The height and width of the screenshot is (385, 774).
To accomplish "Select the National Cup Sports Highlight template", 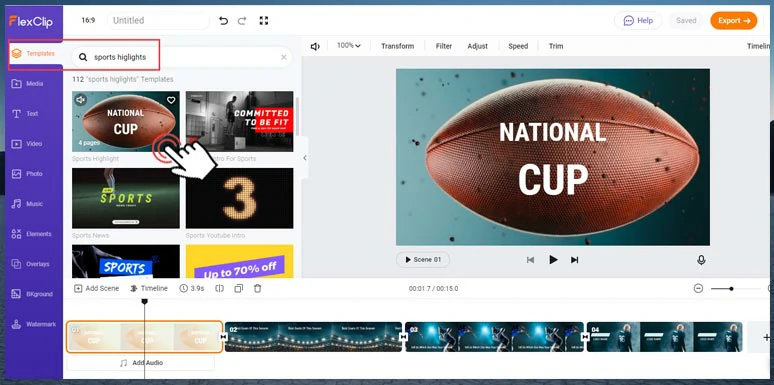I will point(126,121).
